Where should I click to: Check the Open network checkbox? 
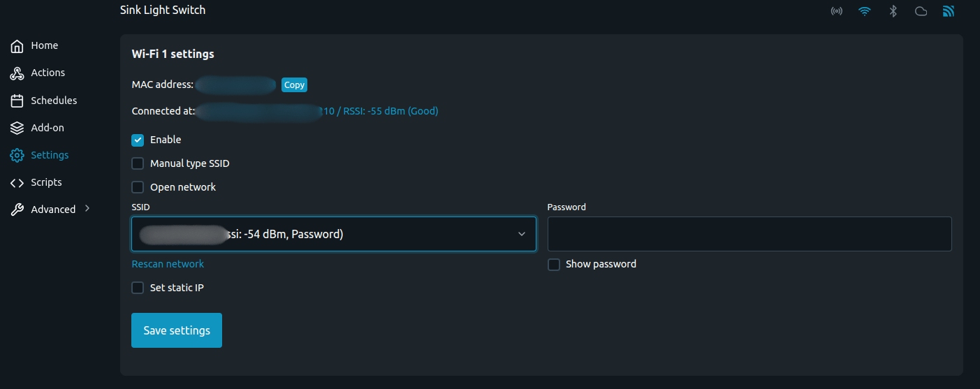[138, 187]
